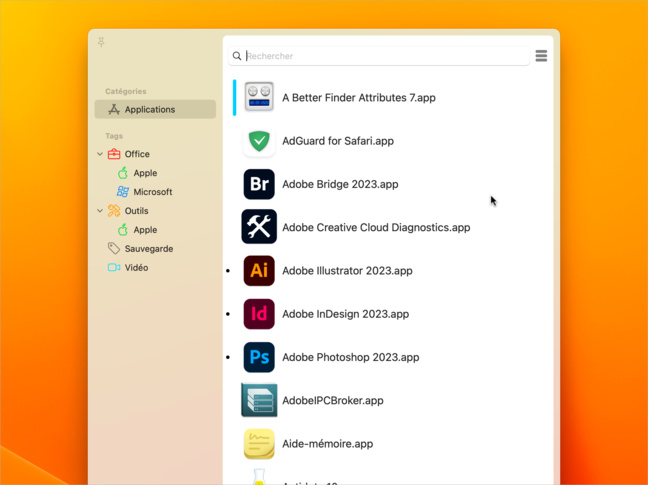Select the Vidéo tag
The width and height of the screenshot is (648, 485).
pyautogui.click(x=136, y=268)
